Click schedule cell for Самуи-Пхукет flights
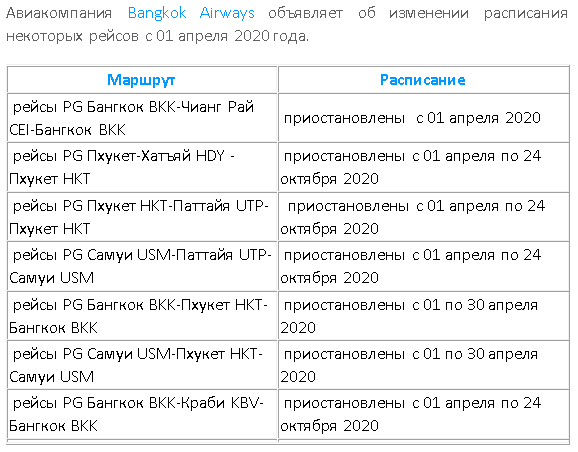This screenshot has width=578, height=452. pos(423,365)
